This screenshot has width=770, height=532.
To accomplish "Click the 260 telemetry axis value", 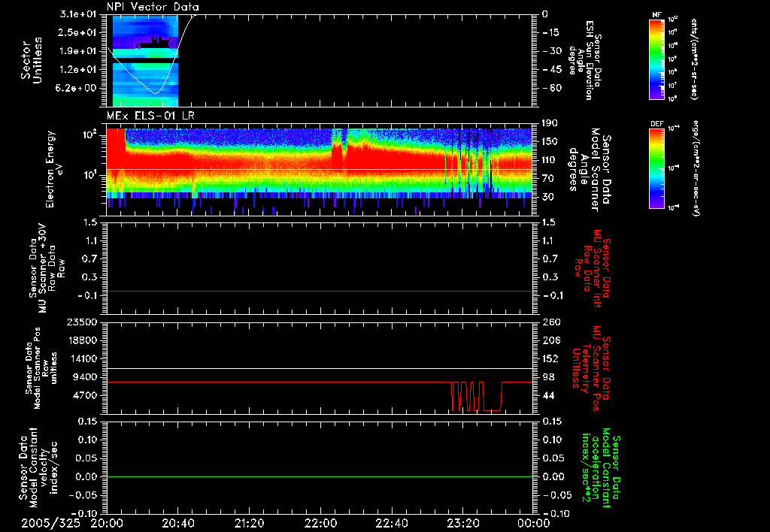I will (551, 322).
